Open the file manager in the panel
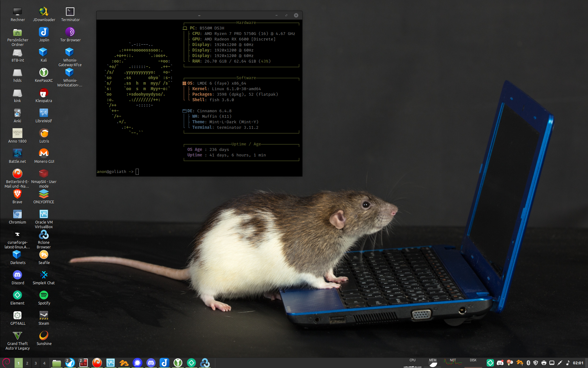Screen dimensions: 588x368 pyautogui.click(x=56, y=363)
